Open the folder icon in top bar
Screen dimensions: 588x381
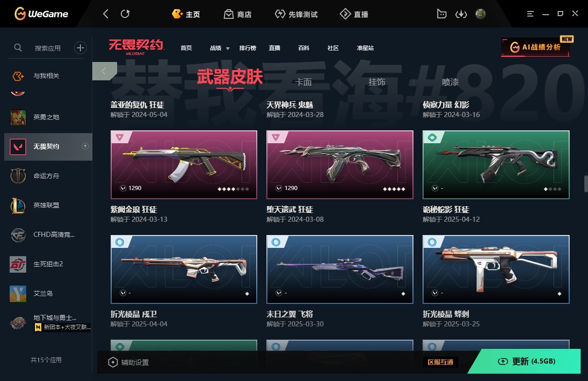[441, 14]
